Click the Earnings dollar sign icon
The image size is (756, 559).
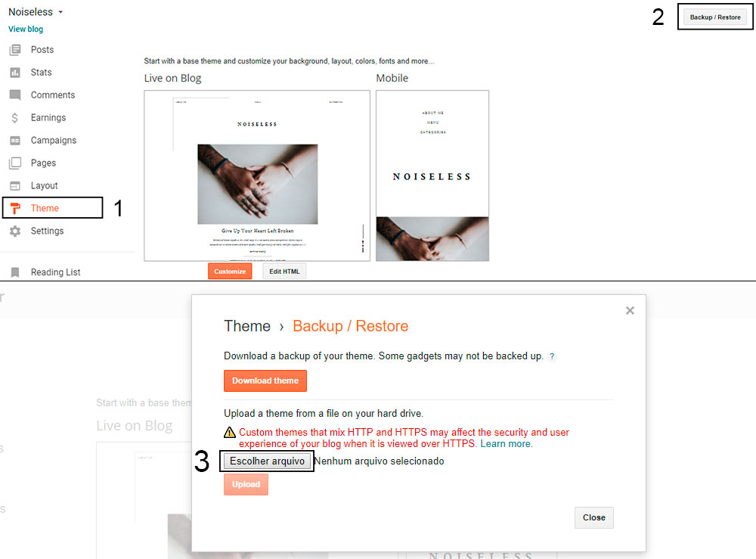[x=15, y=118]
